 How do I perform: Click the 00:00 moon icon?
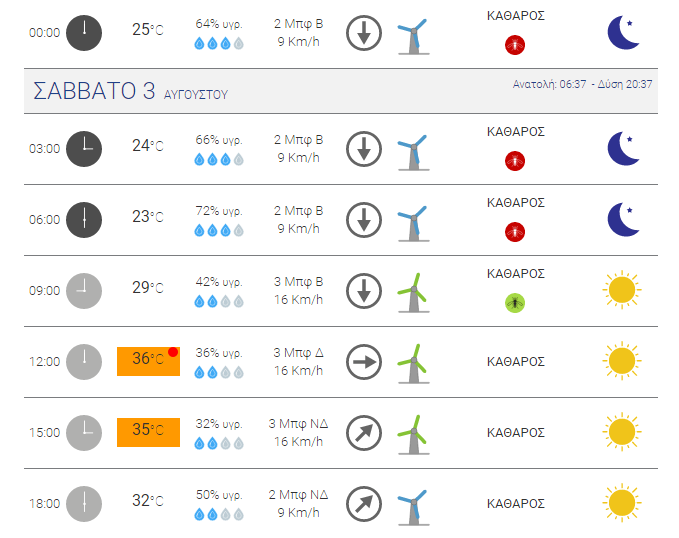click(x=624, y=32)
